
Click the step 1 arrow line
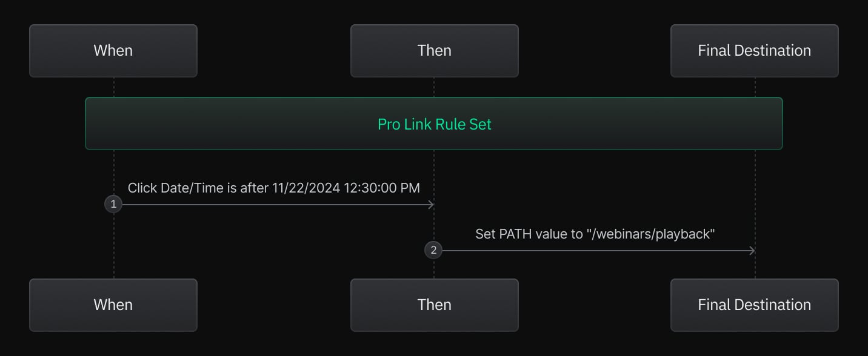273,205
